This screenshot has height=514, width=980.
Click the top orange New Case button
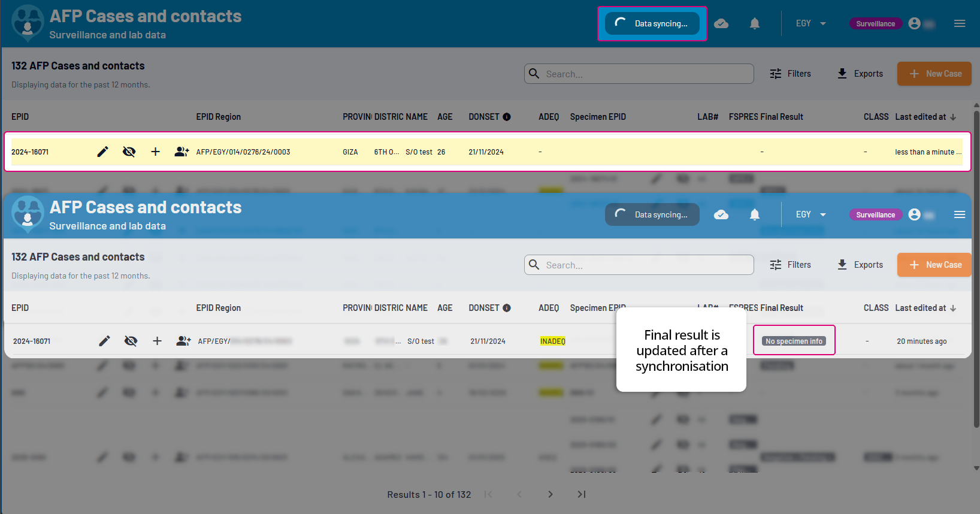click(x=934, y=74)
